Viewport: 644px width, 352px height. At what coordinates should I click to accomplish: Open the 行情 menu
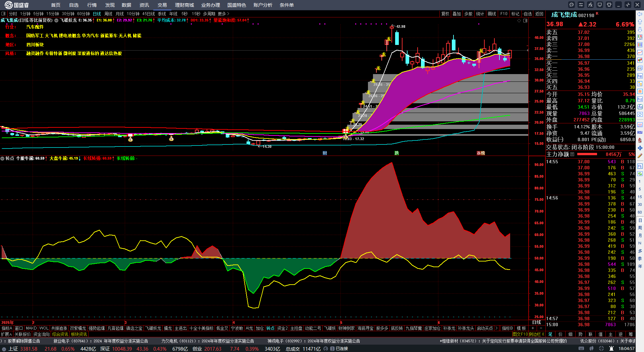pos(92,5)
